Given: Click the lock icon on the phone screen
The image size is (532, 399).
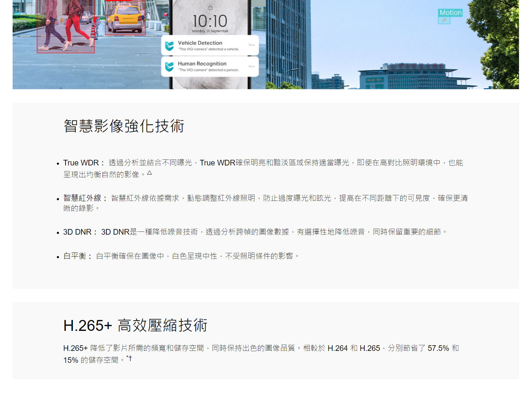Looking at the screenshot, I should [x=210, y=7].
